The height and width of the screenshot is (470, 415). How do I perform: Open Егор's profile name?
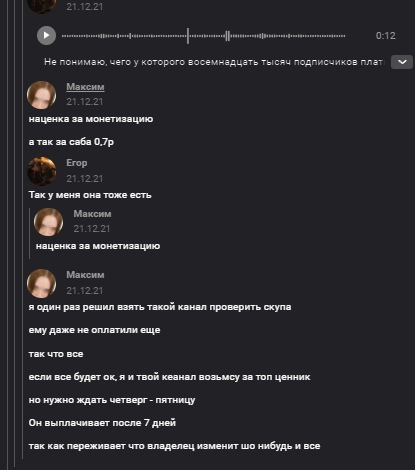pyautogui.click(x=77, y=163)
